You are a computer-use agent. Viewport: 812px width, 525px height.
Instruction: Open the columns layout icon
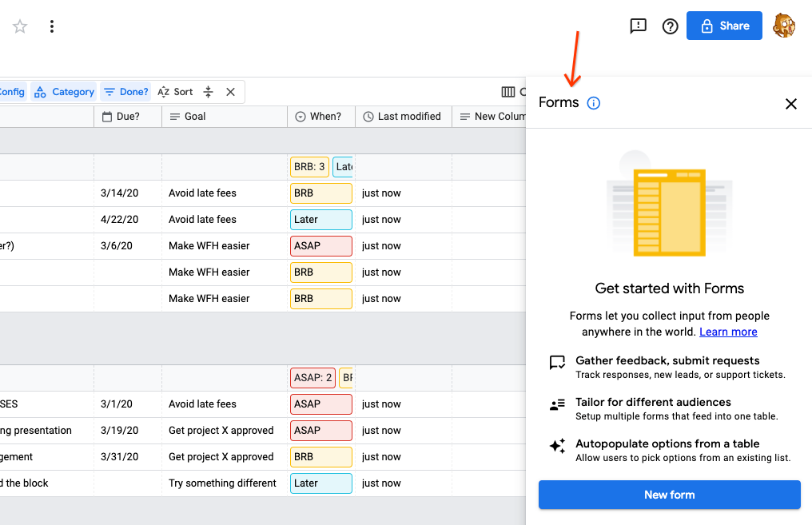tap(507, 92)
